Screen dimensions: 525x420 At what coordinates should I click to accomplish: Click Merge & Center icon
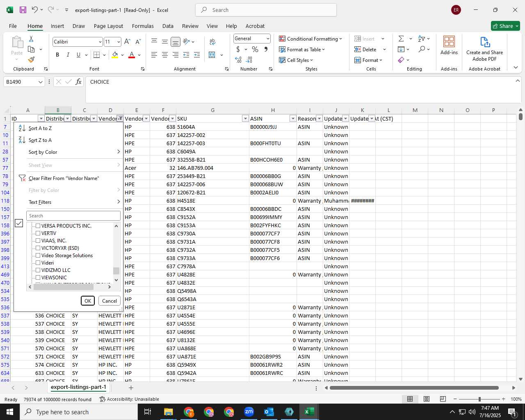click(212, 55)
